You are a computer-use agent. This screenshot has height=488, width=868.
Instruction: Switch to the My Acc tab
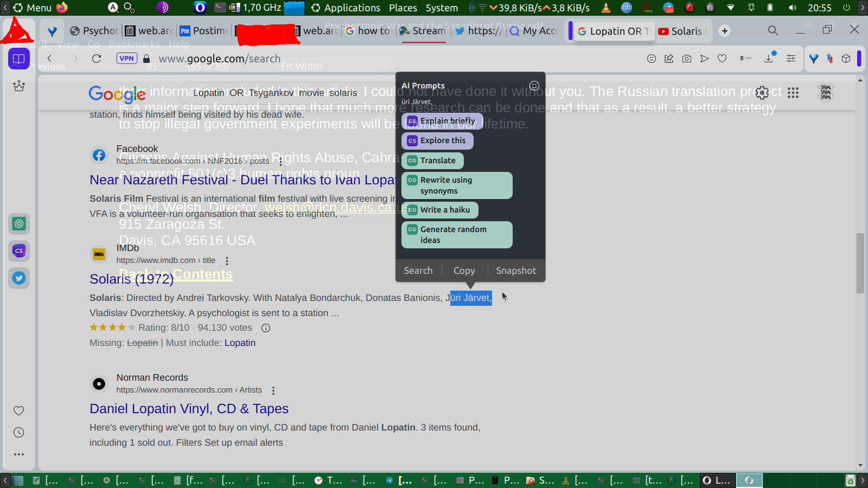[533, 31]
